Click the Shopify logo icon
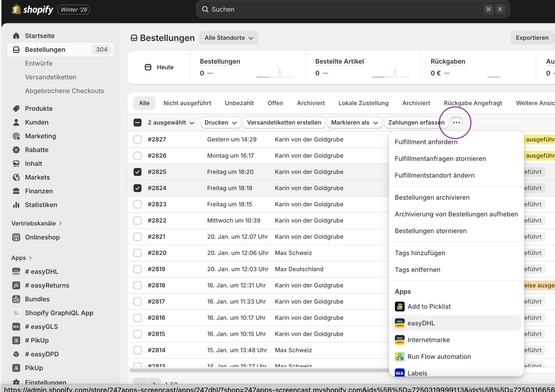This screenshot has width=555, height=392. pyautogui.click(x=16, y=10)
